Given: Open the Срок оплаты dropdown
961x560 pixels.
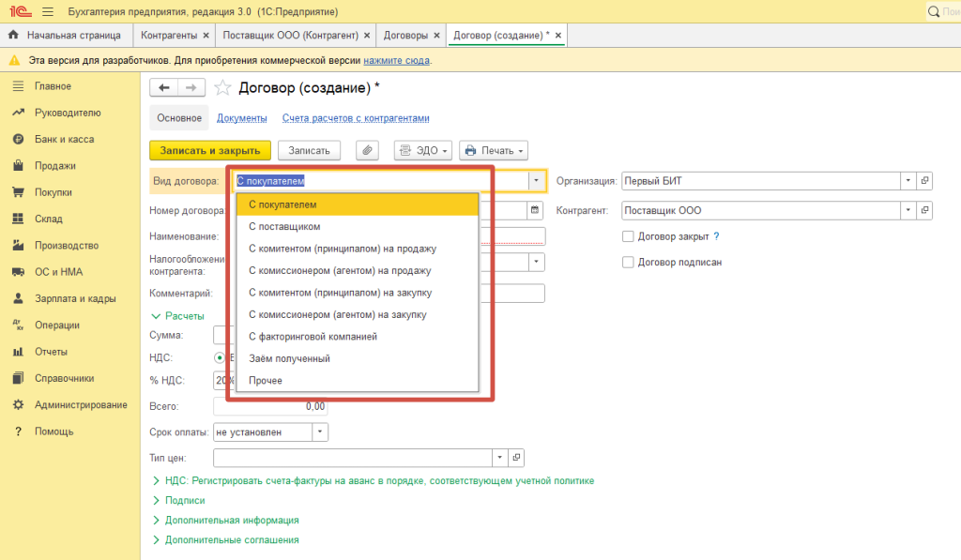Looking at the screenshot, I should (320, 432).
